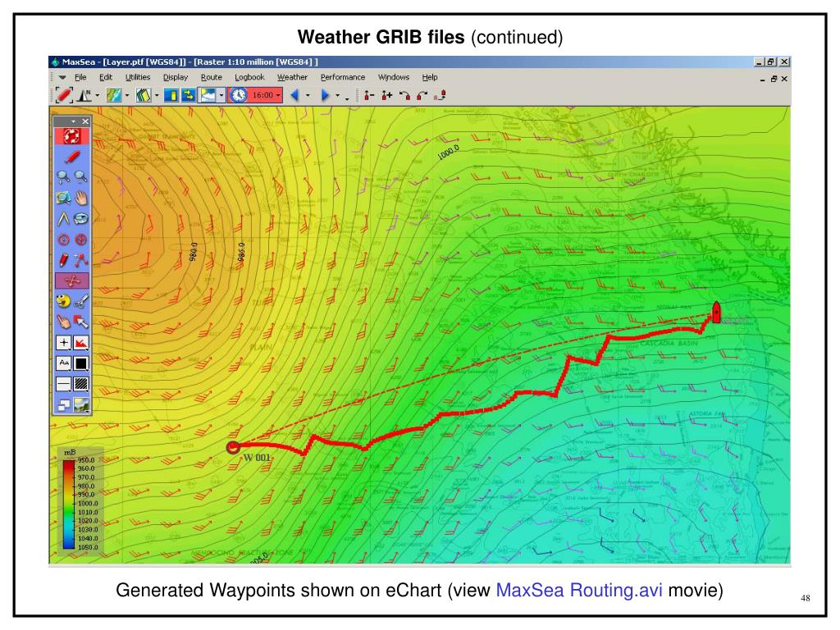Open dropdown beside blue left arrow

click(x=308, y=96)
